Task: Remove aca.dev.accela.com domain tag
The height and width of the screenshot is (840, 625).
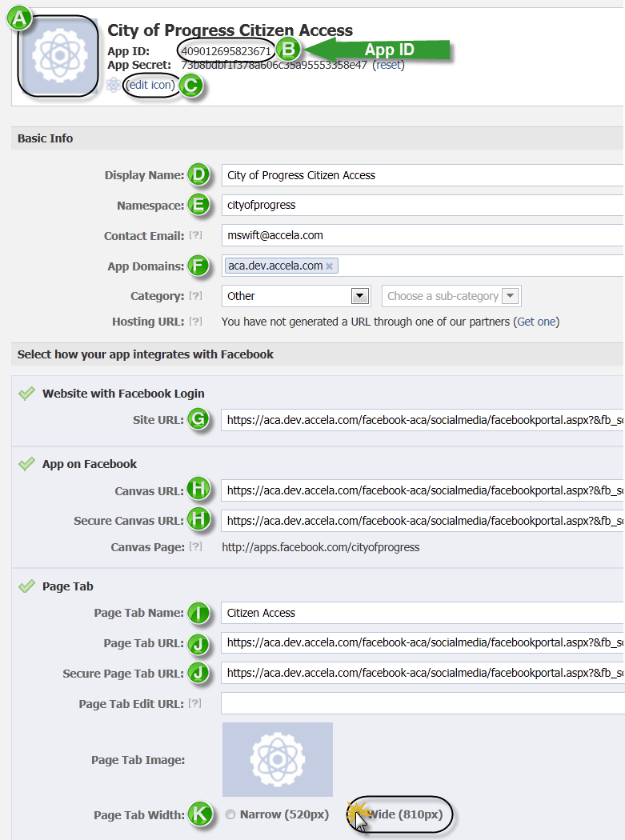Action: point(329,266)
